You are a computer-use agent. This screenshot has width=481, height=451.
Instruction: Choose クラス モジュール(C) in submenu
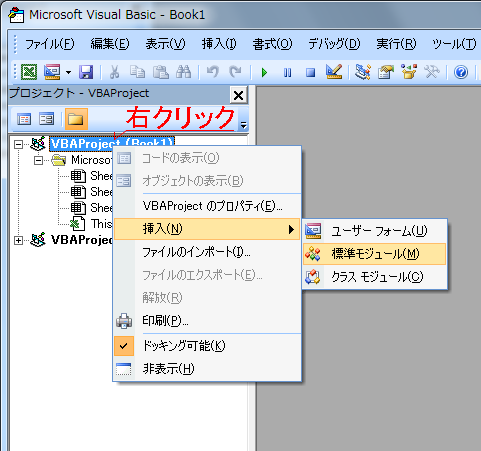coord(375,277)
